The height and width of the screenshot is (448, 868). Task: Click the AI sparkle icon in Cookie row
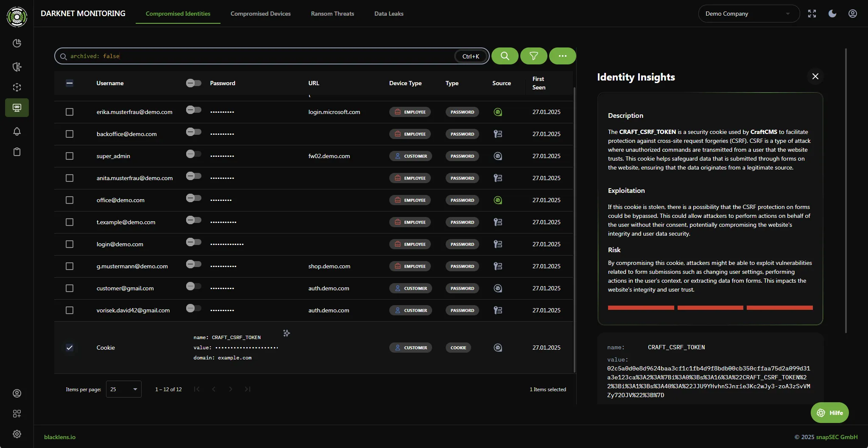[x=287, y=333]
